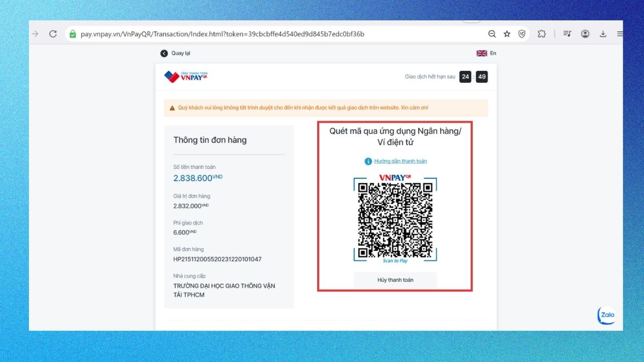Click the browser address bar URL
The height and width of the screenshot is (362, 644).
click(222, 34)
